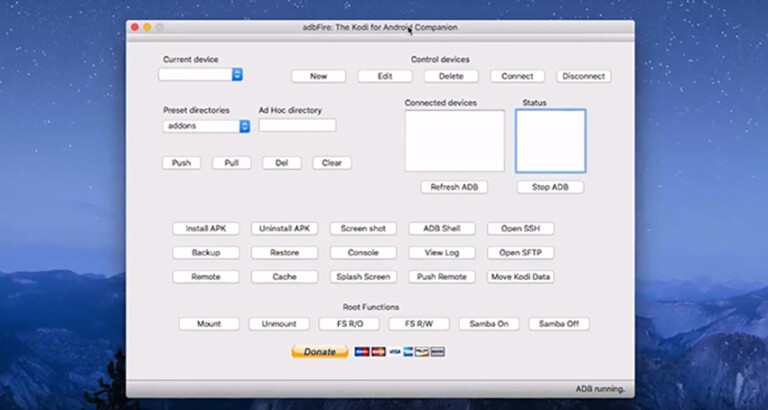The height and width of the screenshot is (410, 768).
Task: Open the Console
Action: pyautogui.click(x=363, y=253)
